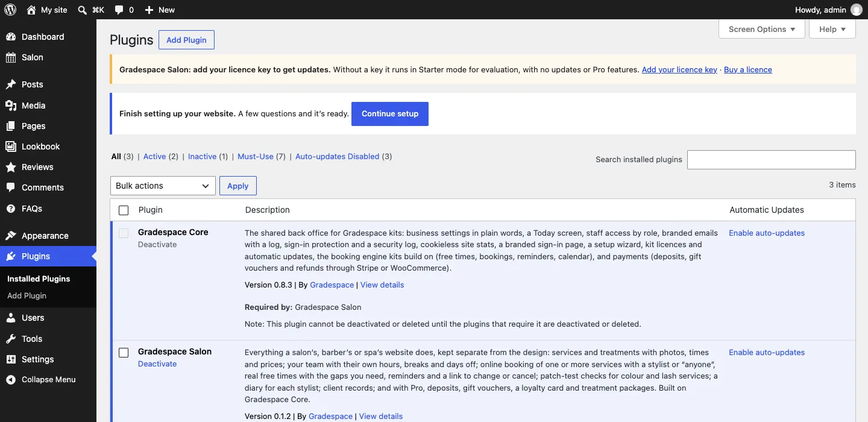Click the '3 items' count text
Image resolution: width=868 pixels, height=422 pixels.
point(842,184)
